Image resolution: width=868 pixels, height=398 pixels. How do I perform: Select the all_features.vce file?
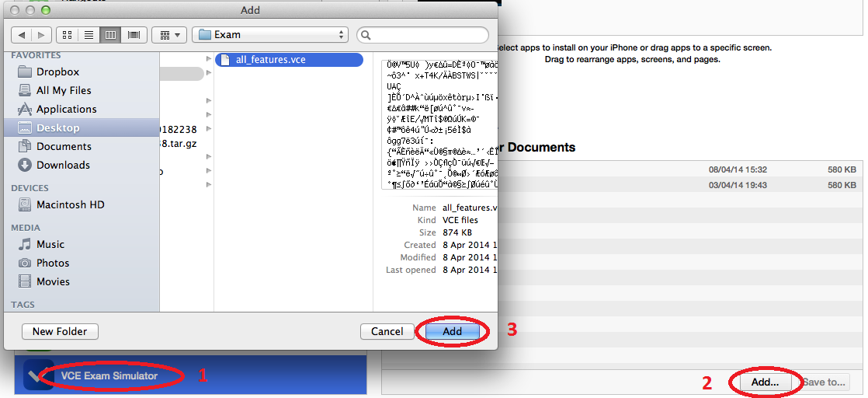(289, 60)
